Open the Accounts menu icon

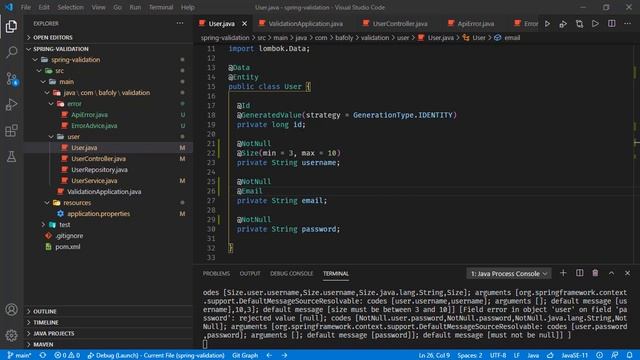point(11,309)
